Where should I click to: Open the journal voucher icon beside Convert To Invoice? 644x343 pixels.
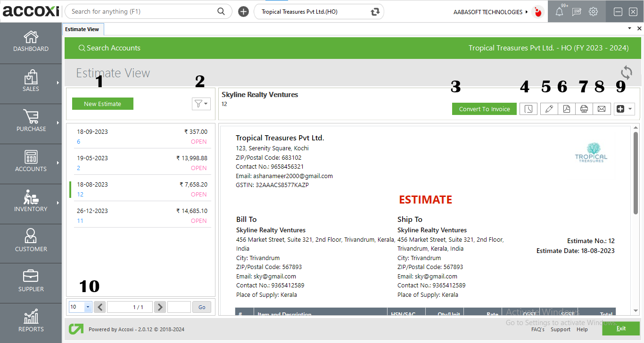click(528, 108)
